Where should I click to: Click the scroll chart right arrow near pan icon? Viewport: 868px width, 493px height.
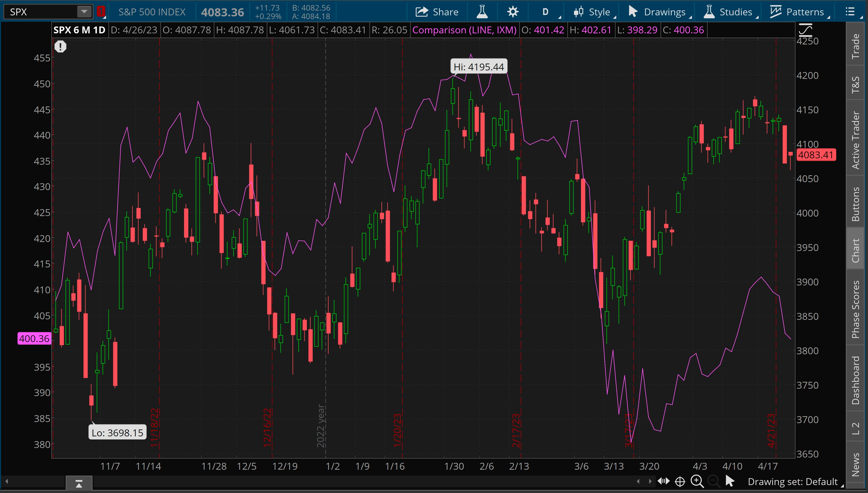tap(650, 481)
